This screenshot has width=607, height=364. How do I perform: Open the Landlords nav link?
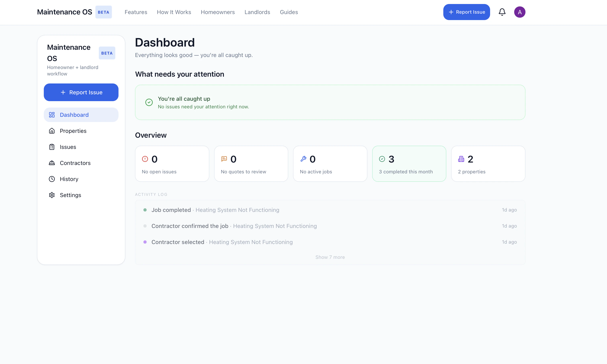[257, 12]
